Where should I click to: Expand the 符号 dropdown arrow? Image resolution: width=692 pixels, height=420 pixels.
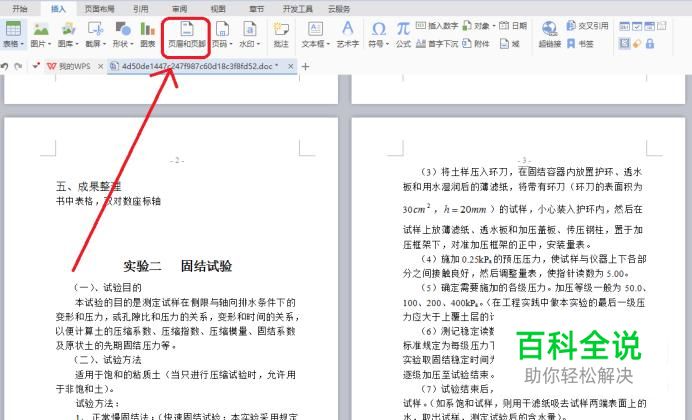click(387, 44)
